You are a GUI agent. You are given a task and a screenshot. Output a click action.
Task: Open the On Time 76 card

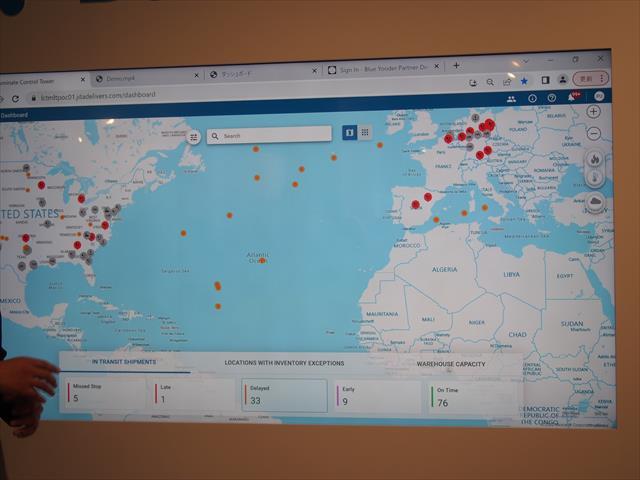473,398
